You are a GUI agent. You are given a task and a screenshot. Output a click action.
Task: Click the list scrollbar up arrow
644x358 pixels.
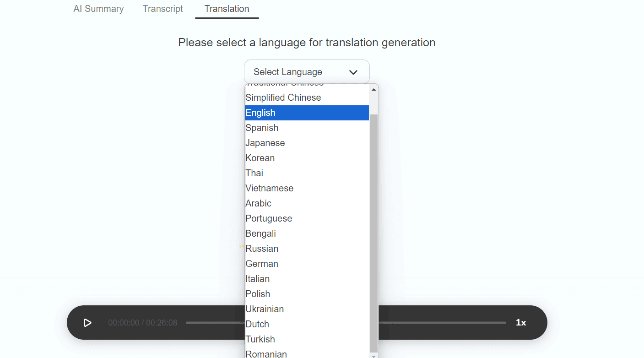point(373,89)
